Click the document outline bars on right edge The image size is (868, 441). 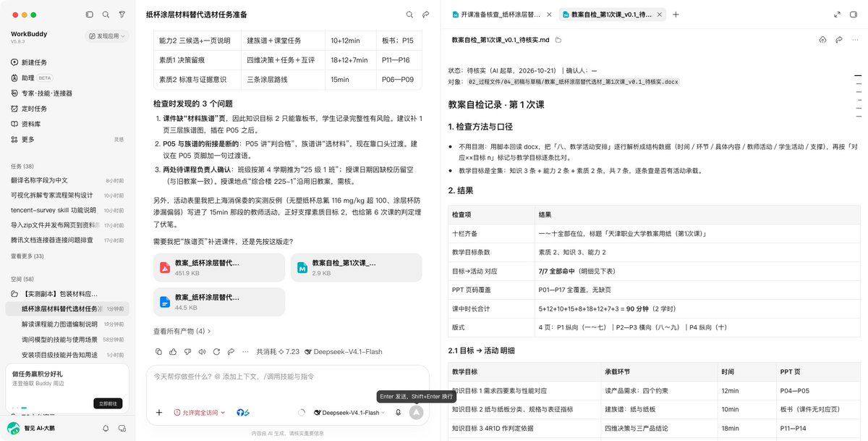857,95
